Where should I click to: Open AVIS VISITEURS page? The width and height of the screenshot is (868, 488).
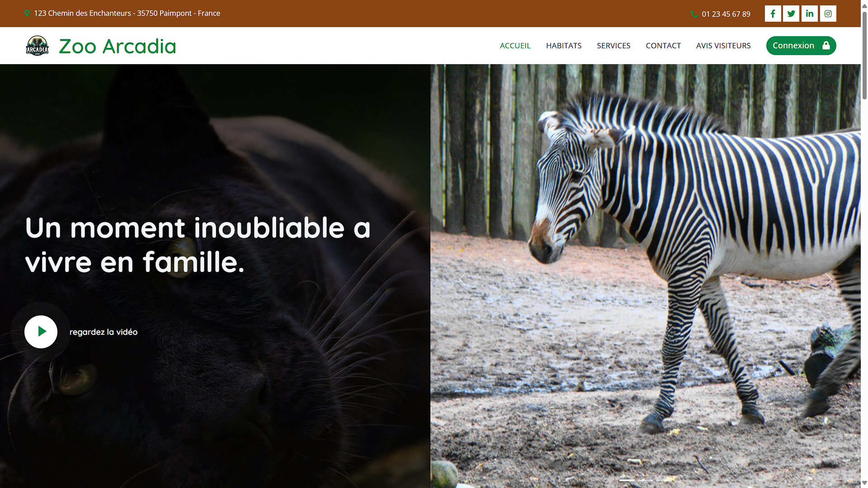723,46
